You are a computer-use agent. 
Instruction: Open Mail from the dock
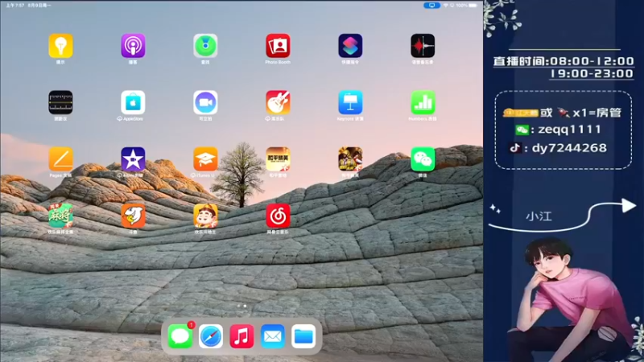pyautogui.click(x=273, y=336)
